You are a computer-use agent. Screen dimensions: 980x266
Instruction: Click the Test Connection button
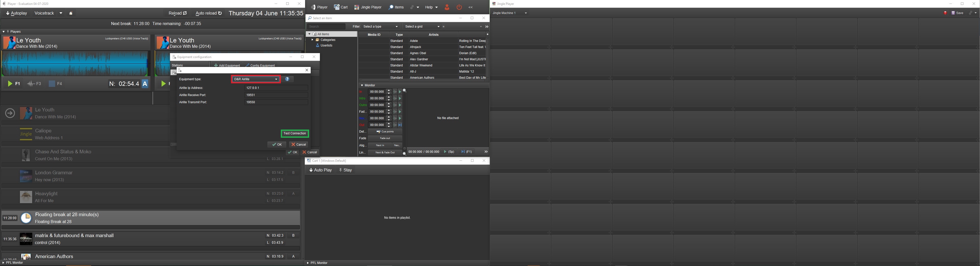(295, 134)
